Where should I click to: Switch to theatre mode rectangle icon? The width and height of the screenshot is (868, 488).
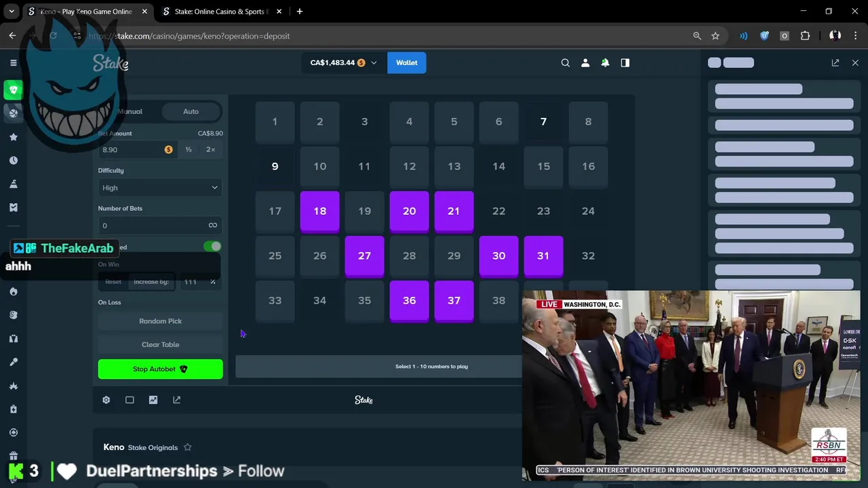[130, 400]
